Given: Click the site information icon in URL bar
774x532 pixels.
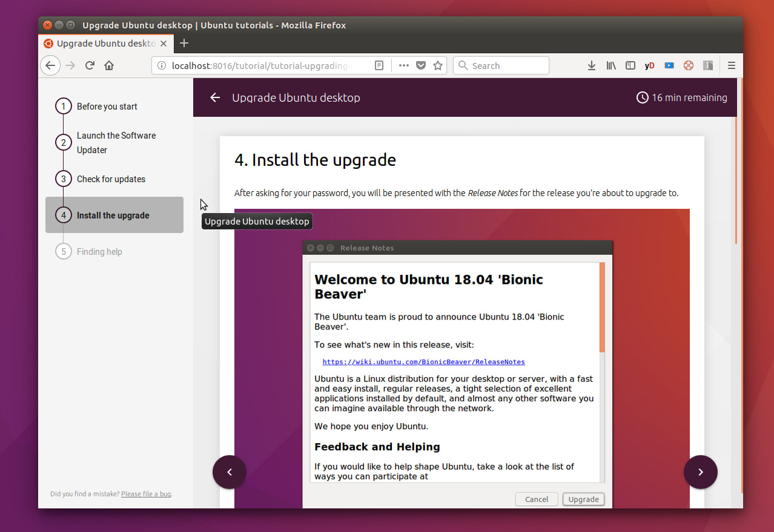Looking at the screenshot, I should point(161,65).
